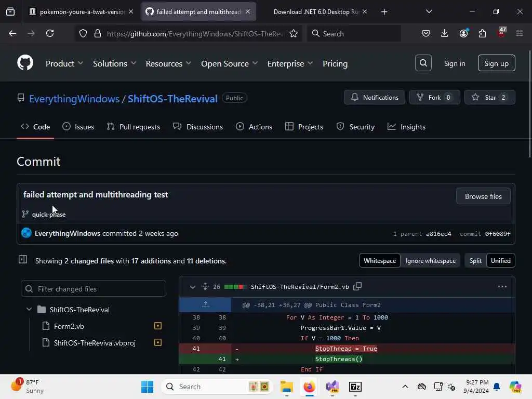Viewport: 532px width, 399px height.
Task: Click expand-all arrows icon beside 26
Action: 205,287
